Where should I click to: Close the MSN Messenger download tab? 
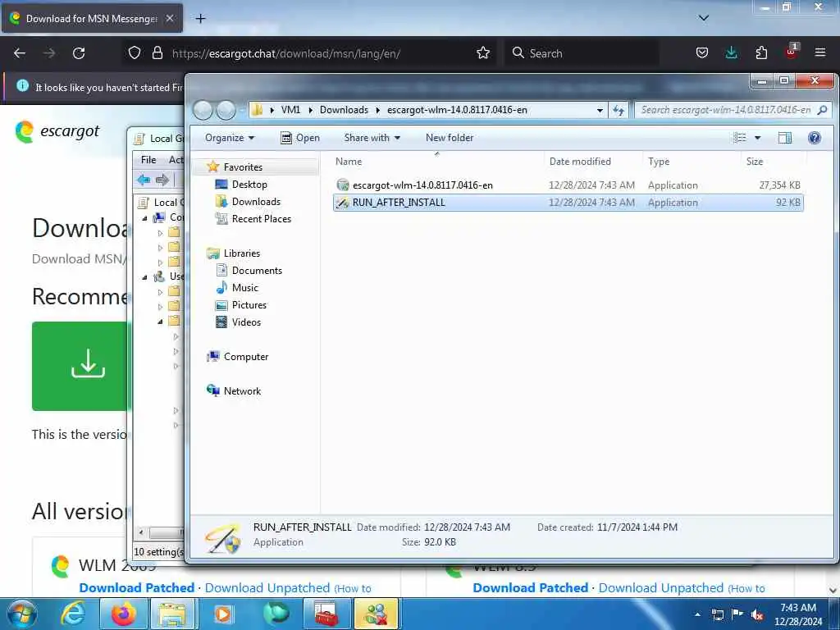coord(169,18)
